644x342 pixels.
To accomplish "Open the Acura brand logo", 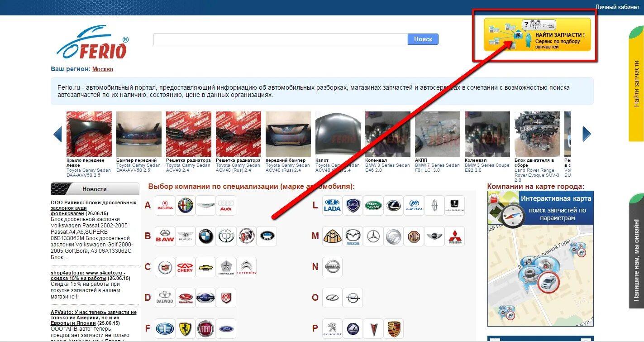I will click(x=165, y=206).
